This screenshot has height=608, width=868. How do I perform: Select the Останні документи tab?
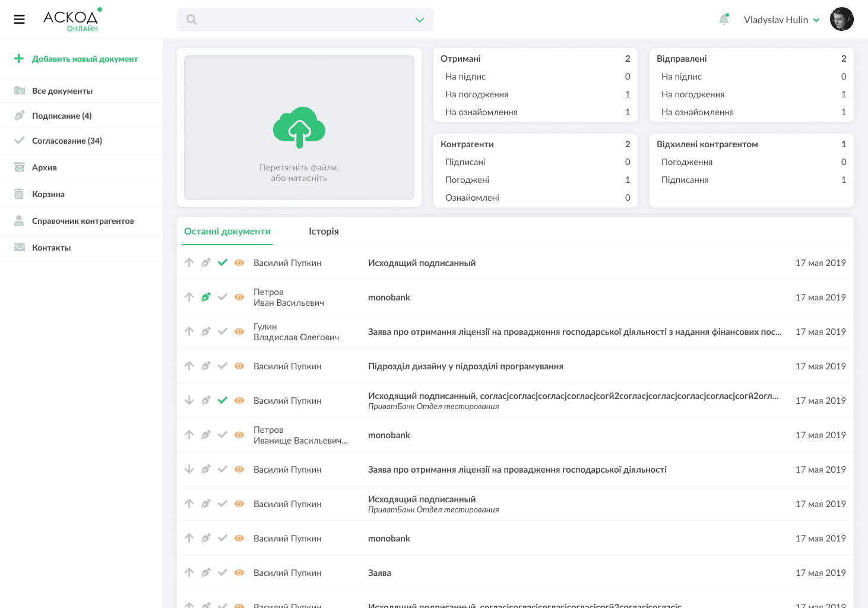(x=227, y=231)
